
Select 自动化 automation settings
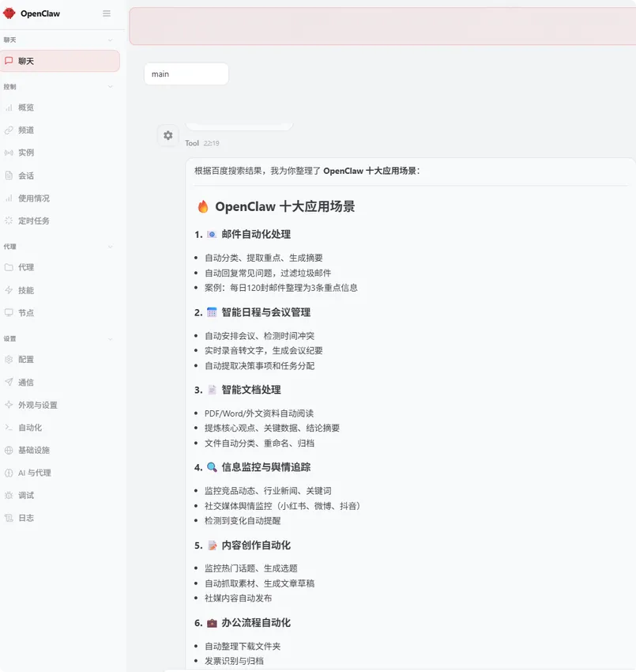coord(60,427)
